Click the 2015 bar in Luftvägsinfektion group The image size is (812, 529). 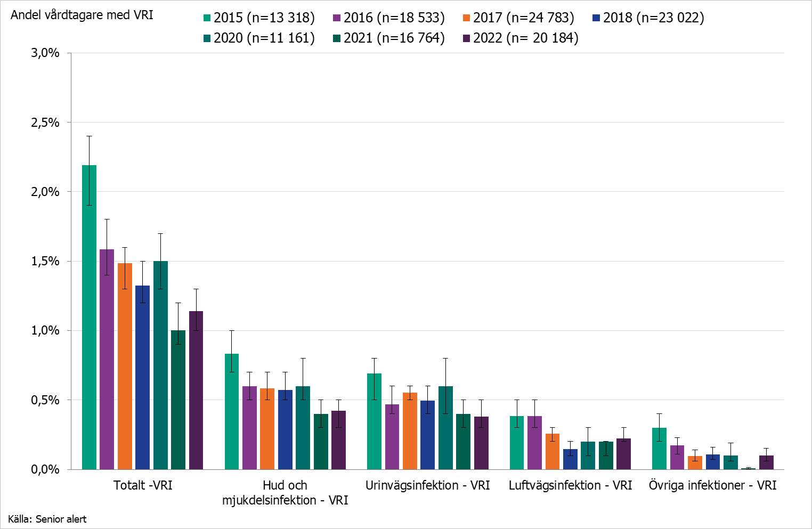coord(517,443)
